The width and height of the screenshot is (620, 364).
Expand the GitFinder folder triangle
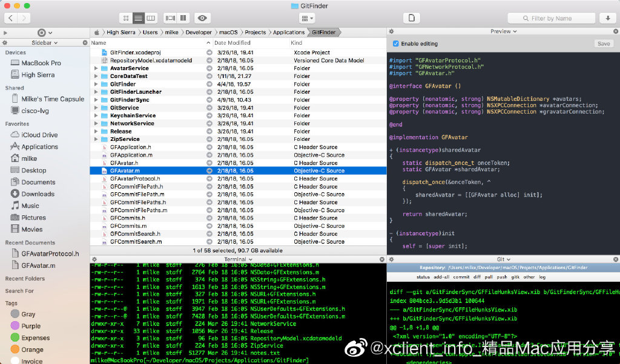click(96, 84)
